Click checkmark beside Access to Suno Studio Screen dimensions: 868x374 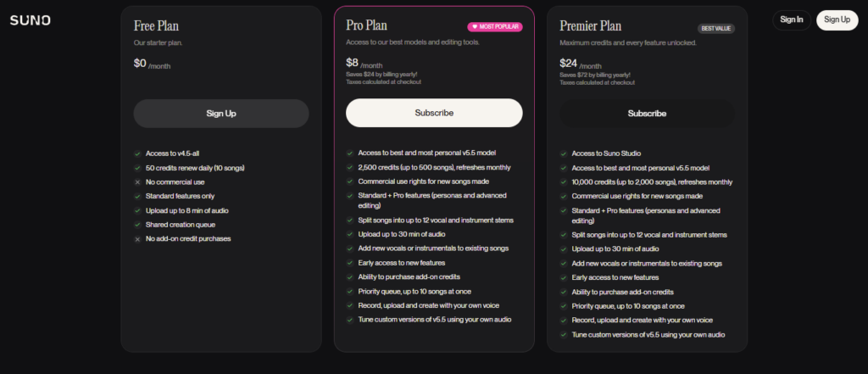(x=564, y=154)
